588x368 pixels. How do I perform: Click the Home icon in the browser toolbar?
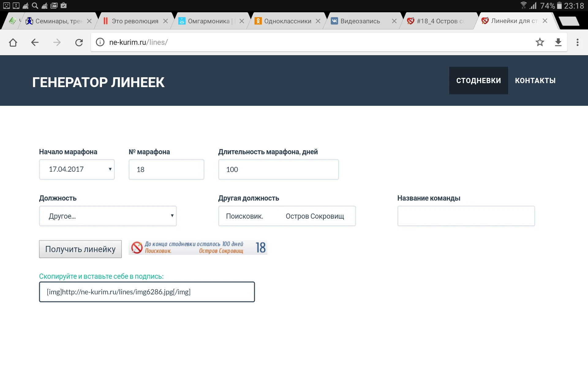click(13, 42)
